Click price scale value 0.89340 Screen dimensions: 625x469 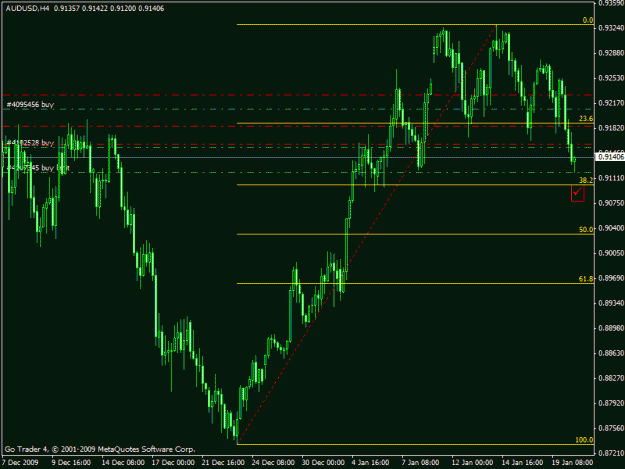pyautogui.click(x=611, y=303)
